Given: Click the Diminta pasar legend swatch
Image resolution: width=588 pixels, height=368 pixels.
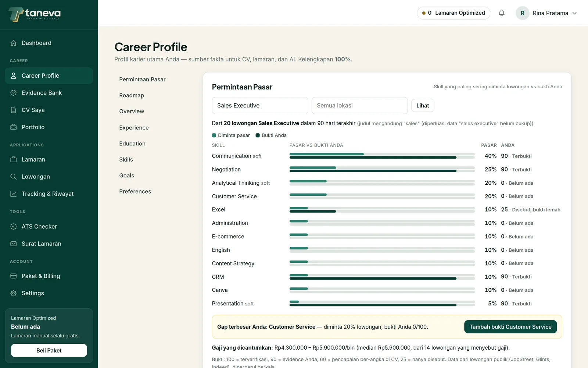Looking at the screenshot, I should tap(214, 135).
